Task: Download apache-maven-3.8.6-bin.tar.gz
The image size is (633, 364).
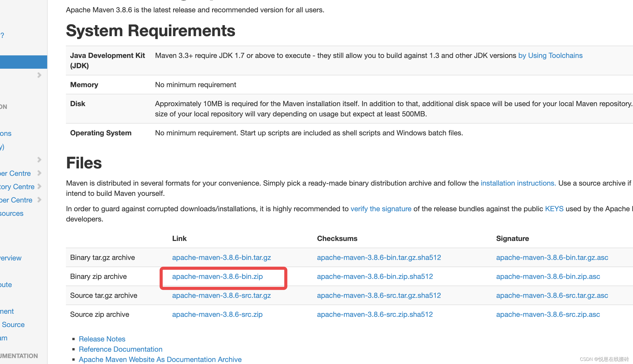Action: point(221,257)
